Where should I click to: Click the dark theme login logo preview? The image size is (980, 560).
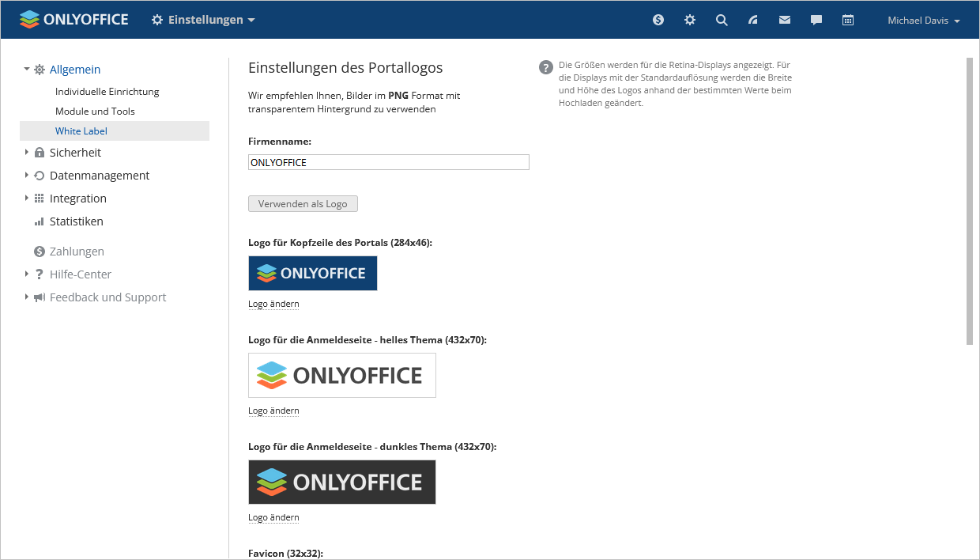coord(342,482)
